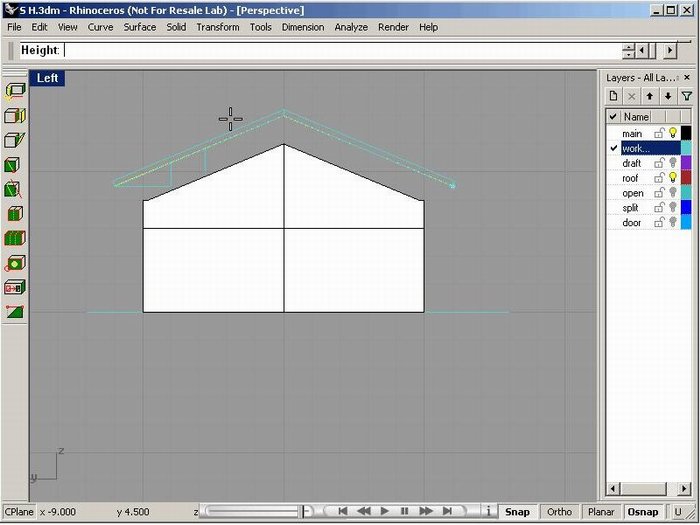Click the info icon in status bar
Screen dimensions: 700x525
pos(488,511)
